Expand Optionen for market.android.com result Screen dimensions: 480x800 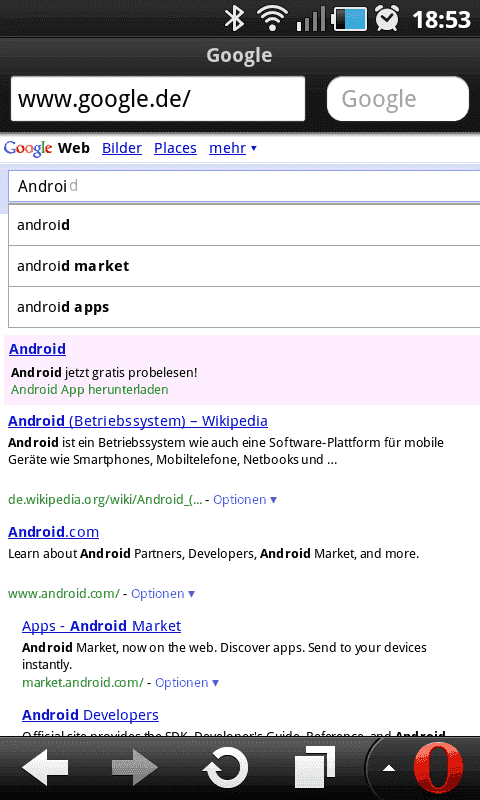pyautogui.click(x=187, y=682)
